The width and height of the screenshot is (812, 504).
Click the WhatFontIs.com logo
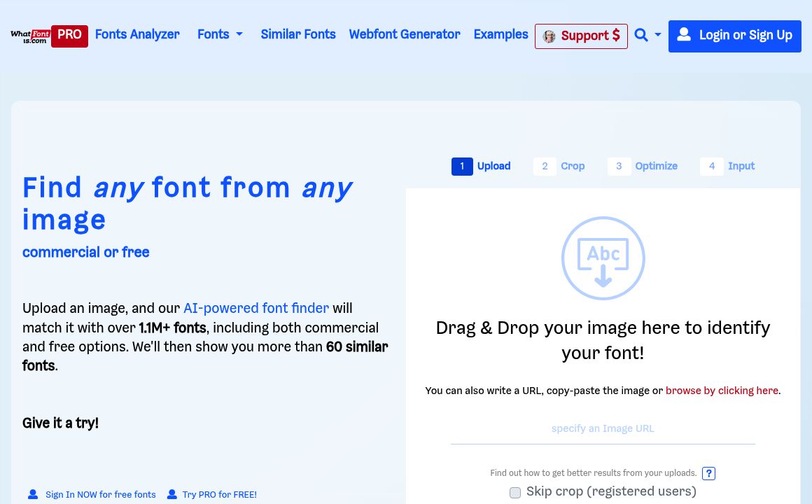(30, 36)
